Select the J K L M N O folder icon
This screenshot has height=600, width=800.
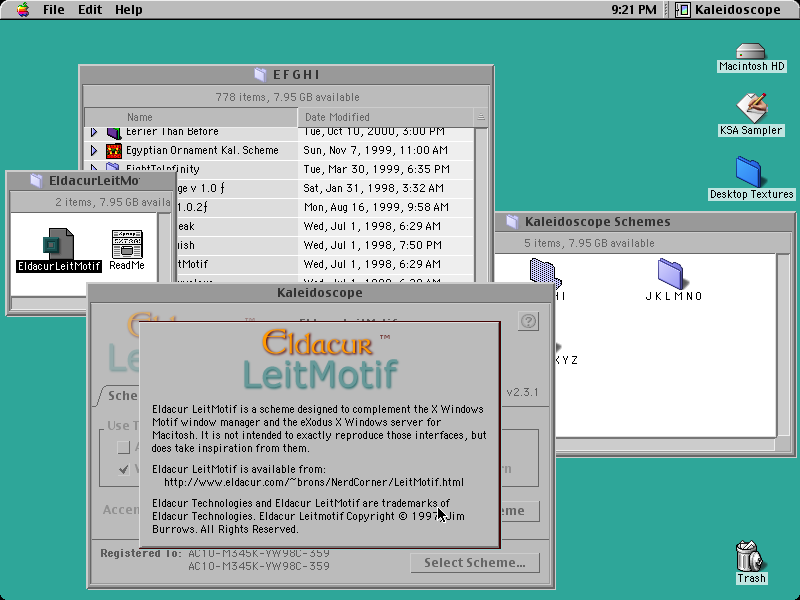pyautogui.click(x=670, y=273)
